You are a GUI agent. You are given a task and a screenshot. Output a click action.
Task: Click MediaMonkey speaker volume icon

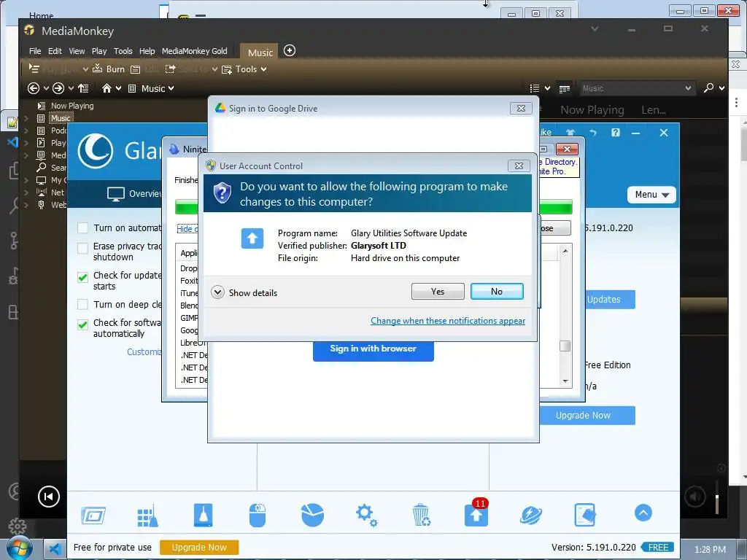(695, 497)
